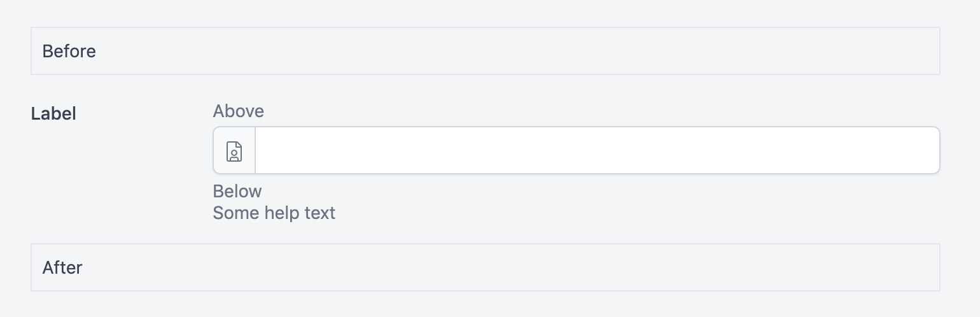Click the bold "Label" field label
Image resolution: width=980 pixels, height=317 pixels.
coord(53,114)
